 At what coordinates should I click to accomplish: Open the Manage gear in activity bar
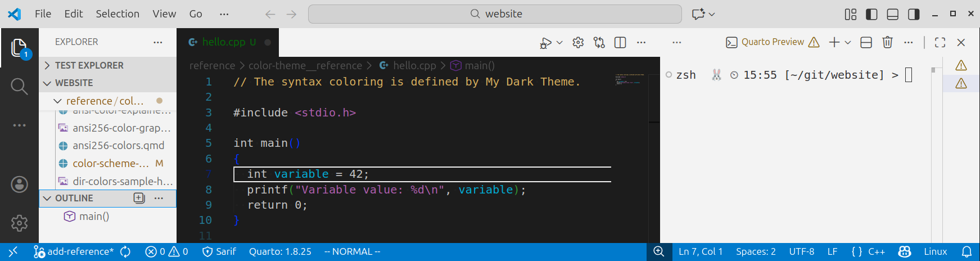pyautogui.click(x=19, y=223)
